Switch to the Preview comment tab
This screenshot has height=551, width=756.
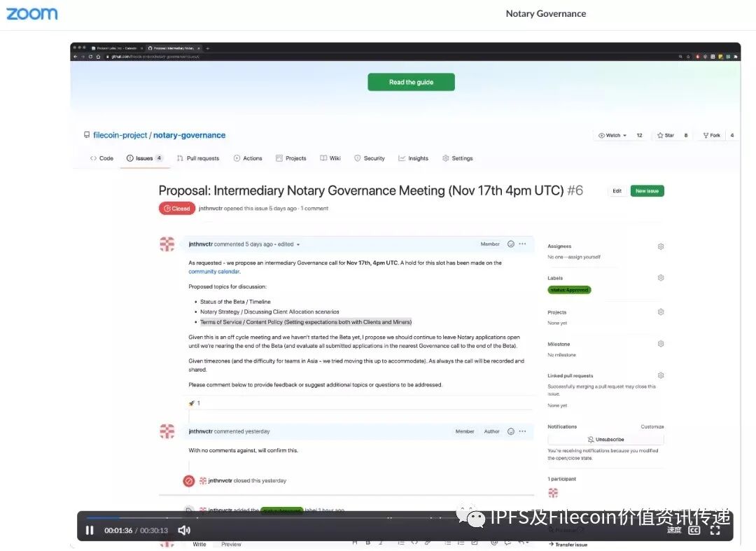click(x=231, y=544)
